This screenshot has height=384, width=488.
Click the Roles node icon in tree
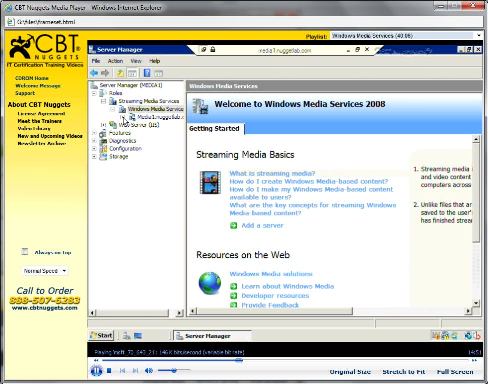[x=103, y=93]
